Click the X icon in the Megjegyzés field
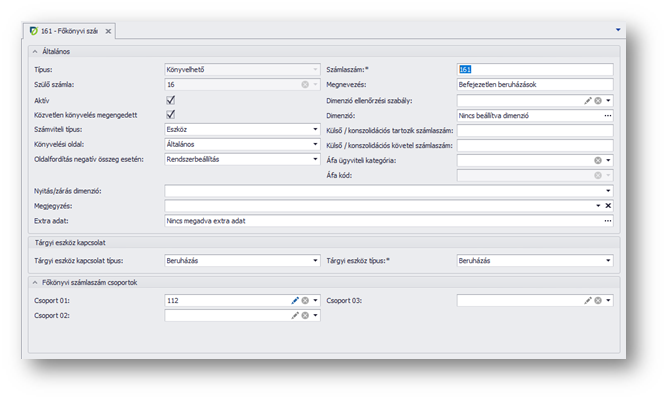Screen dimensions: 668x401 [607, 205]
